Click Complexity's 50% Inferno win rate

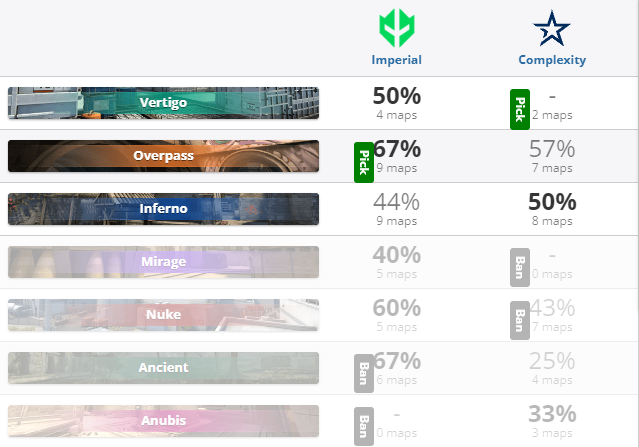click(552, 202)
